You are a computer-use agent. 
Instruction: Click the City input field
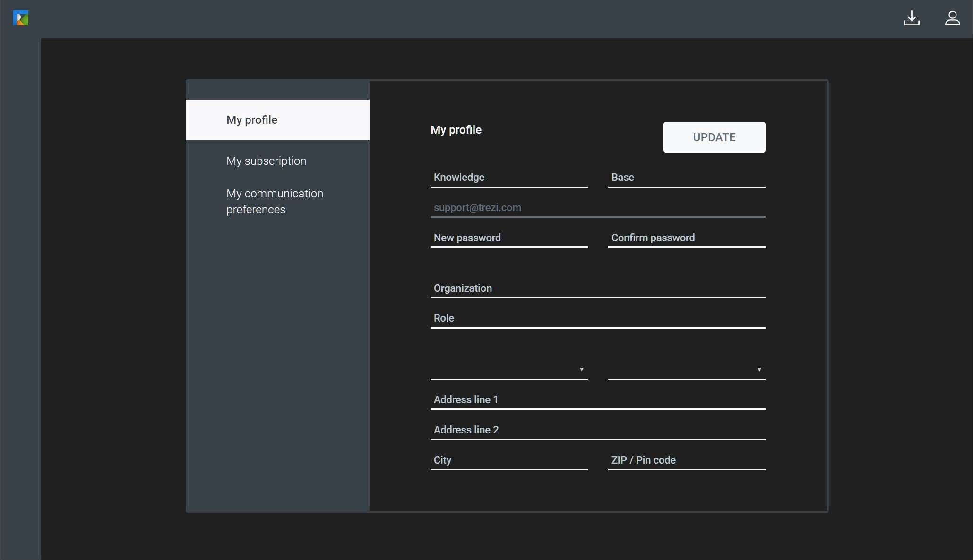point(508,460)
